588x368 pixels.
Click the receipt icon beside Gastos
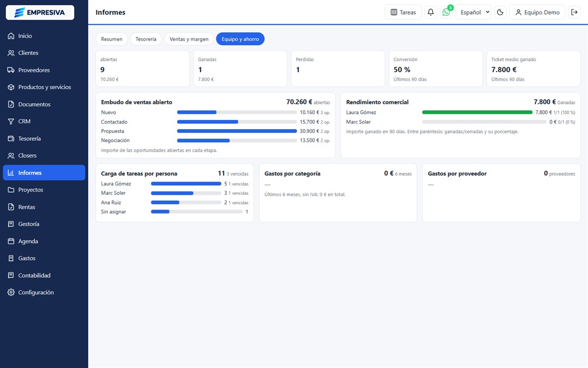pos(11,258)
